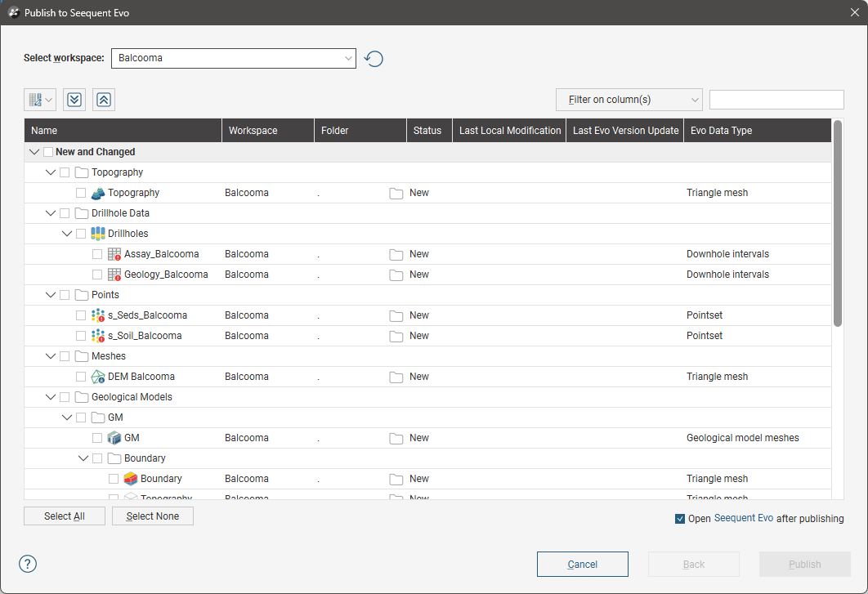Open the column selection icon menu
Screen dimensions: 868x594
click(x=40, y=100)
